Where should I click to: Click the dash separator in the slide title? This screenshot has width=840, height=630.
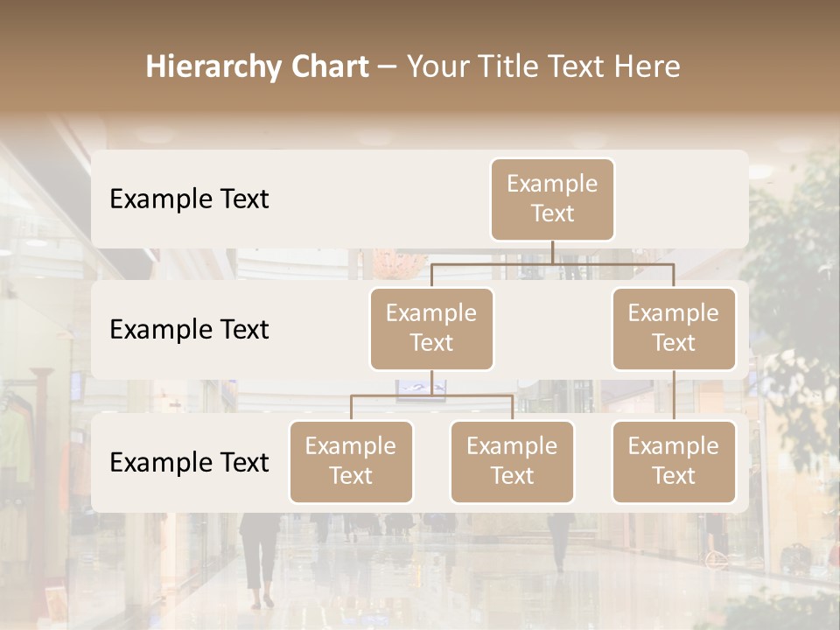pyautogui.click(x=387, y=68)
